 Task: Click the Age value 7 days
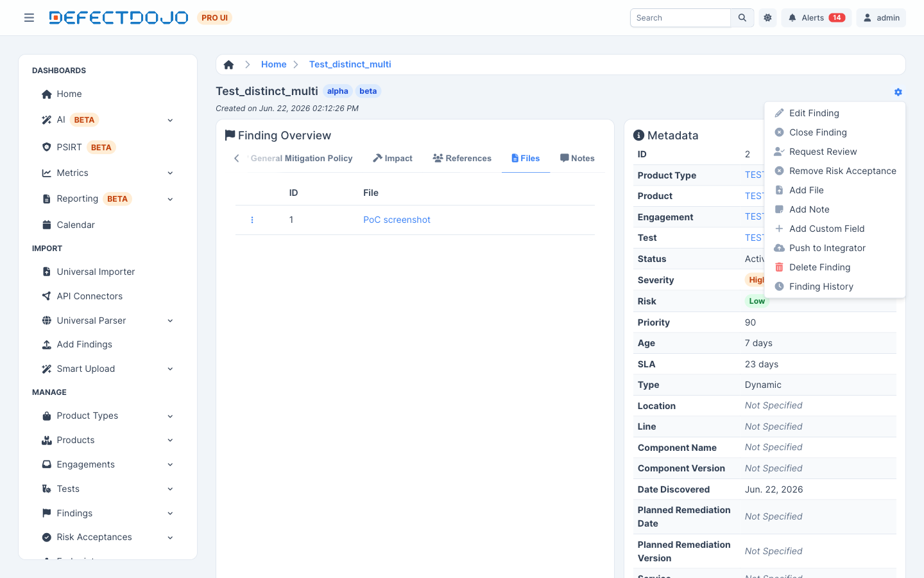(758, 343)
